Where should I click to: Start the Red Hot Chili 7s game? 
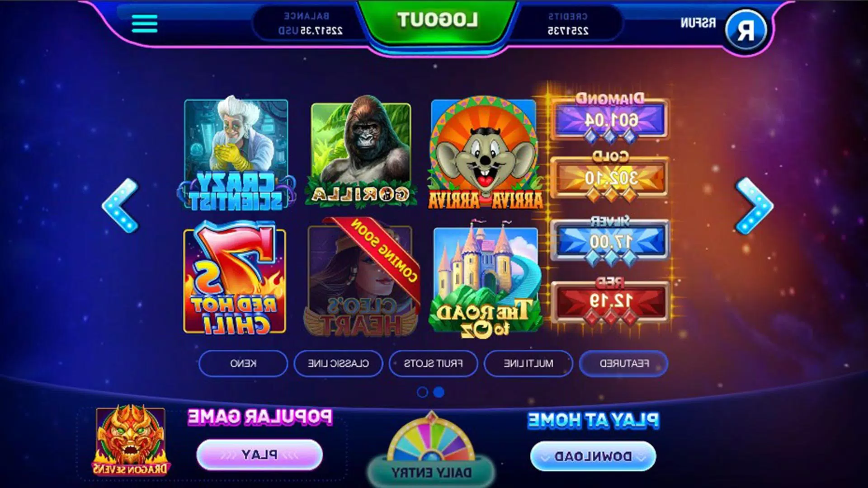[234, 278]
